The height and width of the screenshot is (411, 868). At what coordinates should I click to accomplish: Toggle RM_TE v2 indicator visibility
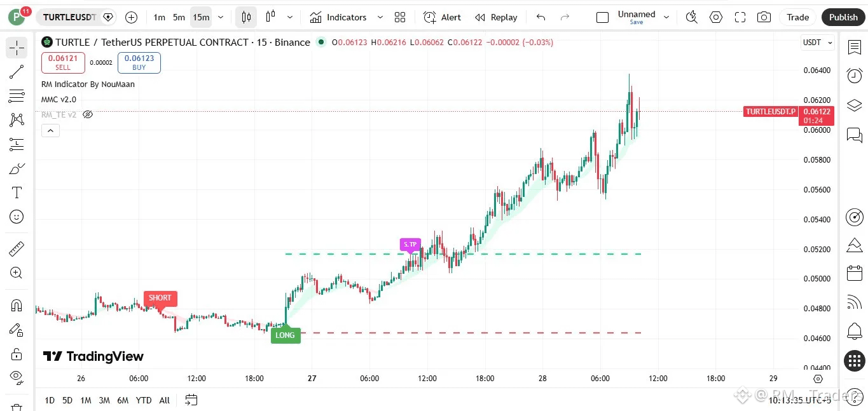pos(88,114)
